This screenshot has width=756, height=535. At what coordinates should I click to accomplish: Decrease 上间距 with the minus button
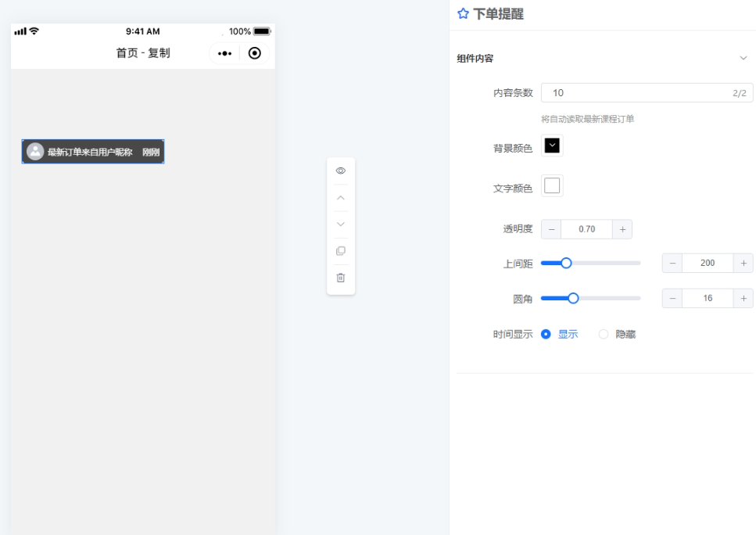click(672, 263)
